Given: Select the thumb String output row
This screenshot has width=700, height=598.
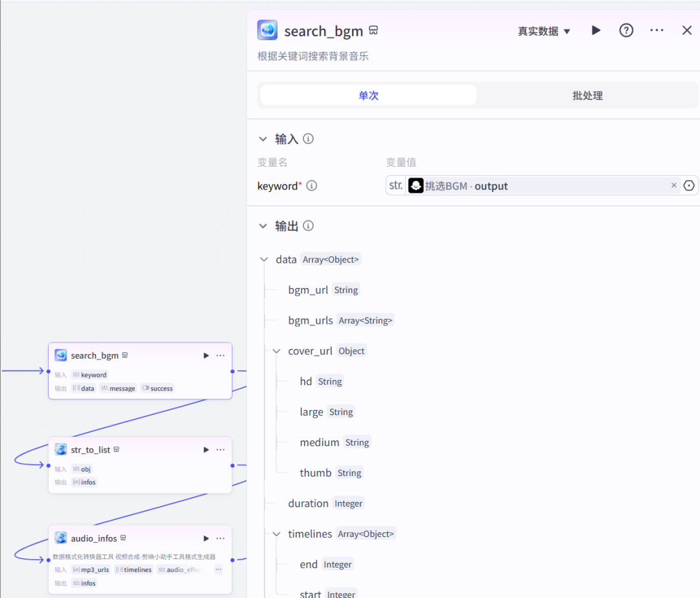Looking at the screenshot, I should [331, 473].
